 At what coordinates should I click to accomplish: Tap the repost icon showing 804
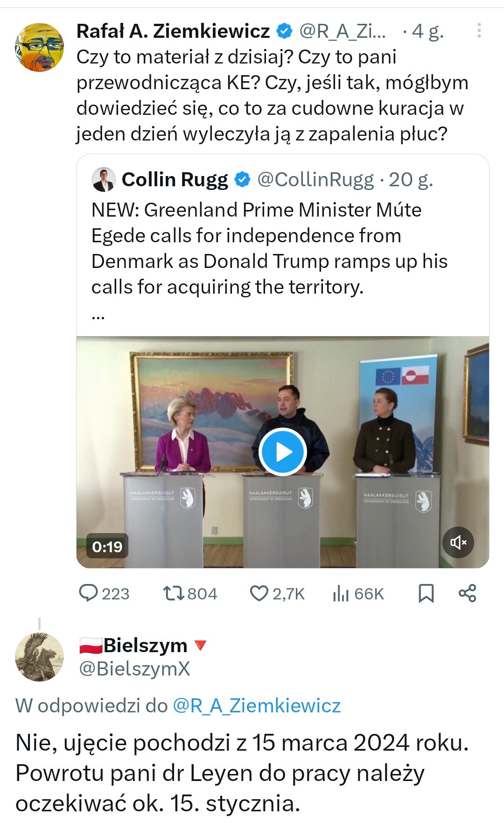[173, 593]
